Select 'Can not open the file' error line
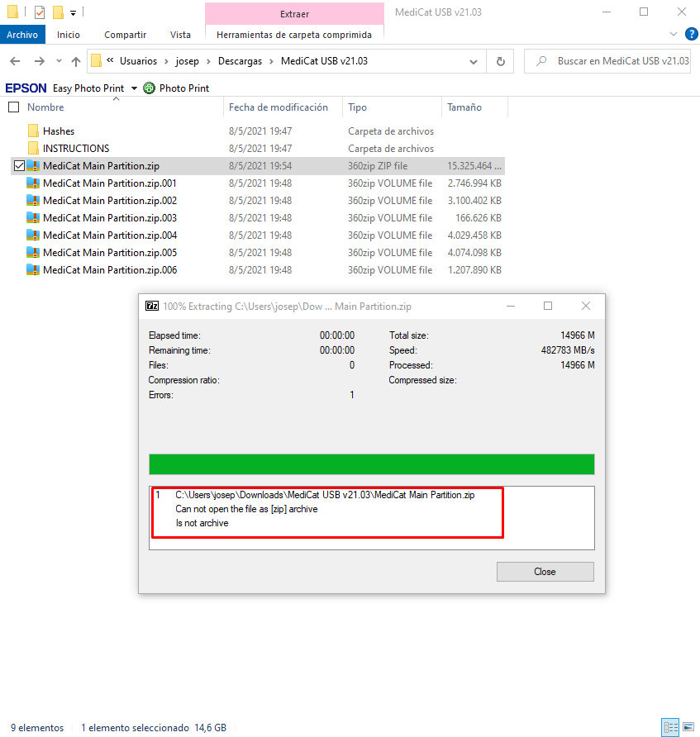The height and width of the screenshot is (737, 700). pyautogui.click(x=246, y=509)
